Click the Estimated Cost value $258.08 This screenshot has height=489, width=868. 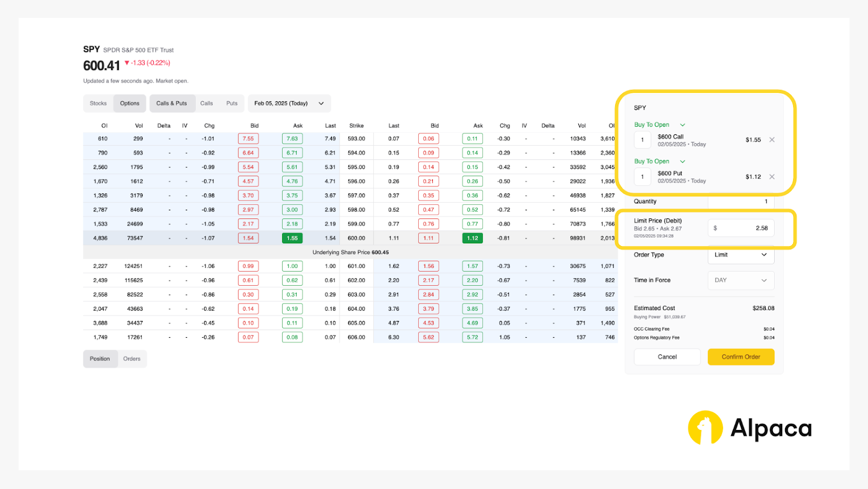(x=763, y=308)
